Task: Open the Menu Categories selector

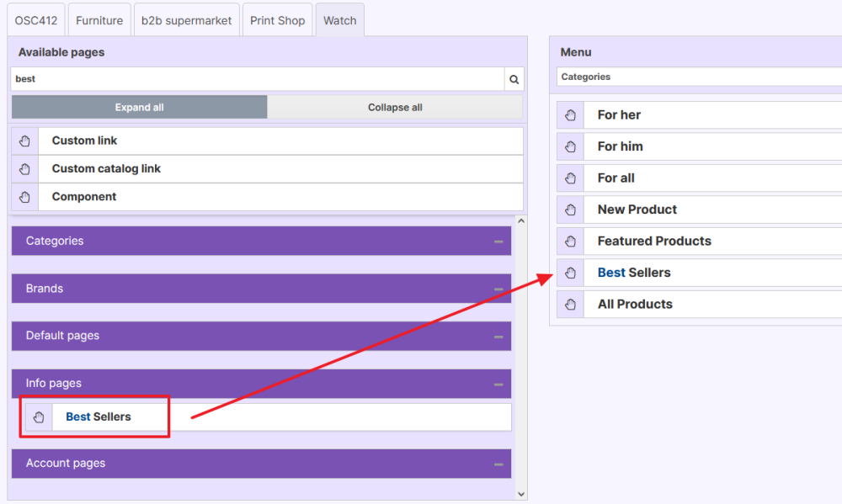Action: pos(699,77)
